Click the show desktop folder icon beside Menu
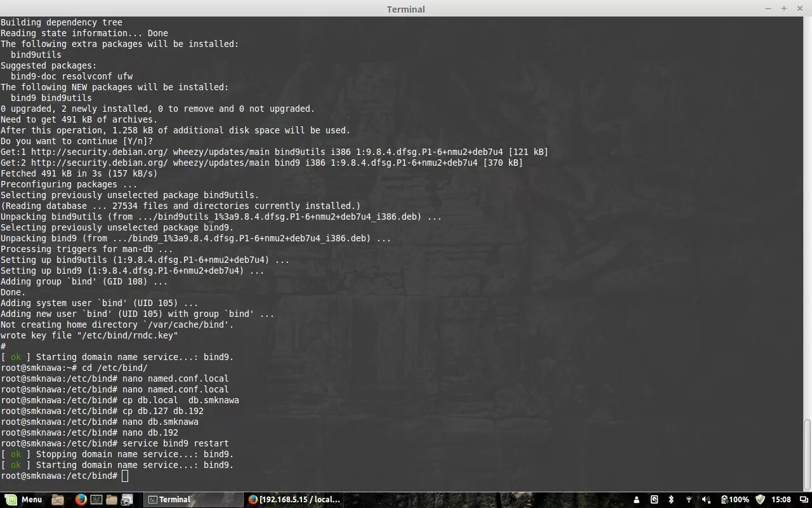812x508 pixels. click(58, 500)
